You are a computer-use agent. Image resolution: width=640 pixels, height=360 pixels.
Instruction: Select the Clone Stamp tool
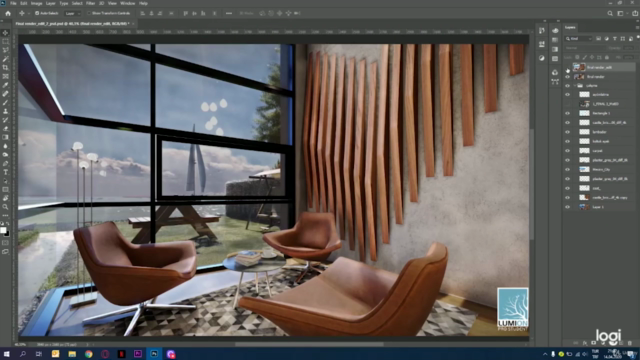[x=5, y=111]
